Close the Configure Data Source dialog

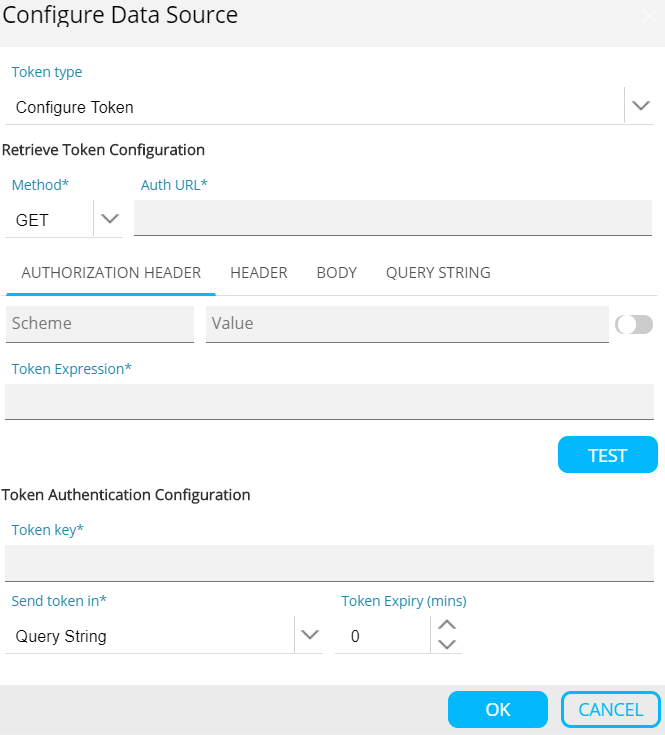pos(647,16)
